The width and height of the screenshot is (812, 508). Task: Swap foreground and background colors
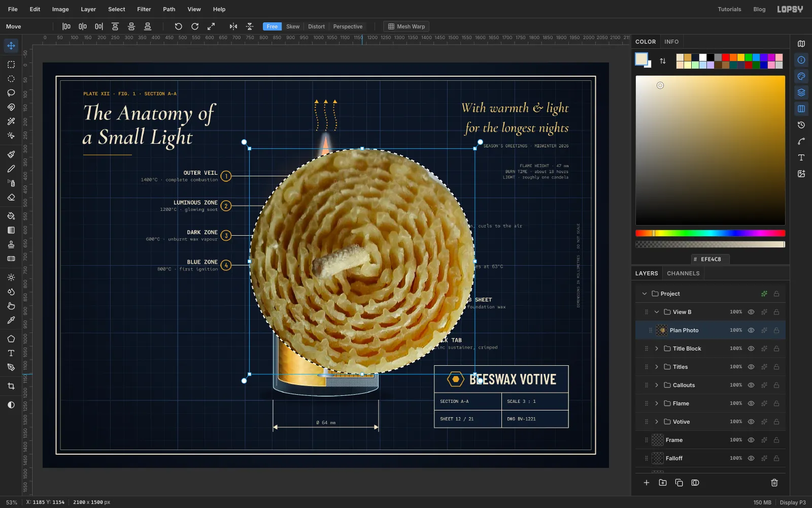(x=663, y=61)
